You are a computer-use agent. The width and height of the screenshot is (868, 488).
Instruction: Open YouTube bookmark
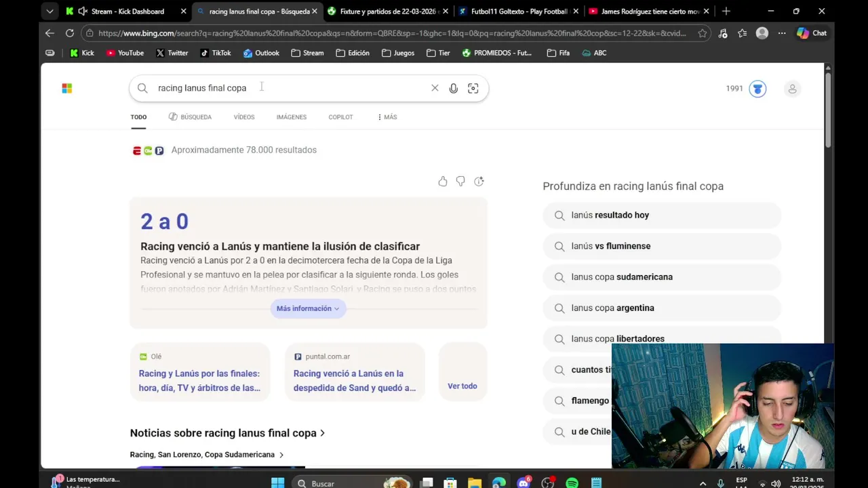point(125,53)
